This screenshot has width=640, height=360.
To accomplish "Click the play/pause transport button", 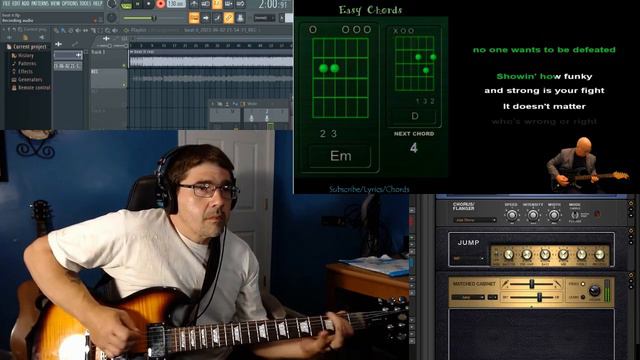I will pos(138,4).
